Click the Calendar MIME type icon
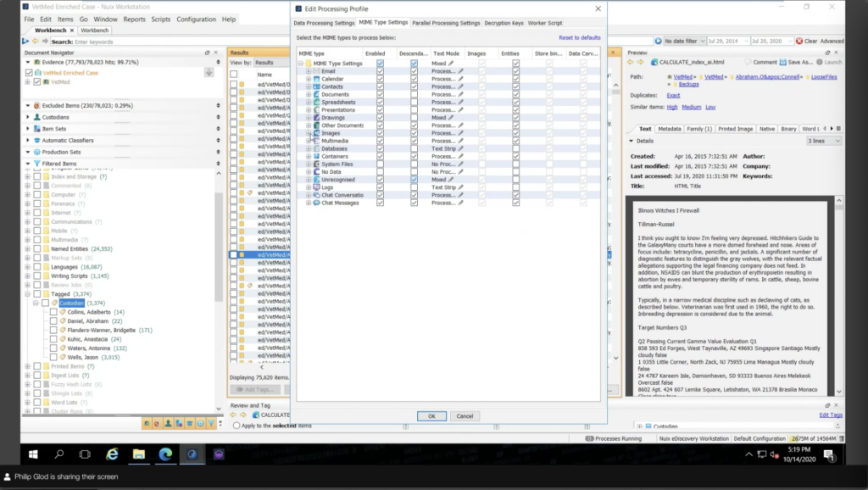Image resolution: width=868 pixels, height=490 pixels. (x=317, y=79)
